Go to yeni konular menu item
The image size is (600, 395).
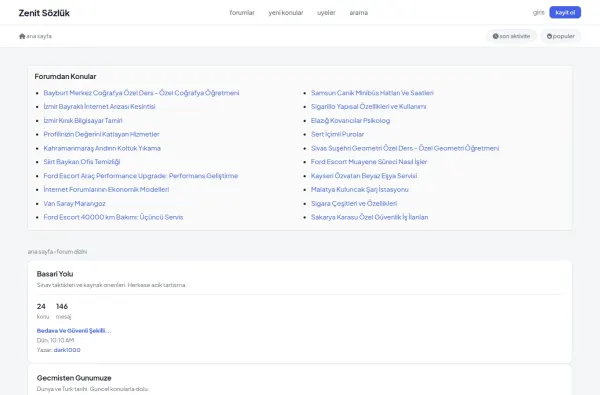point(285,13)
